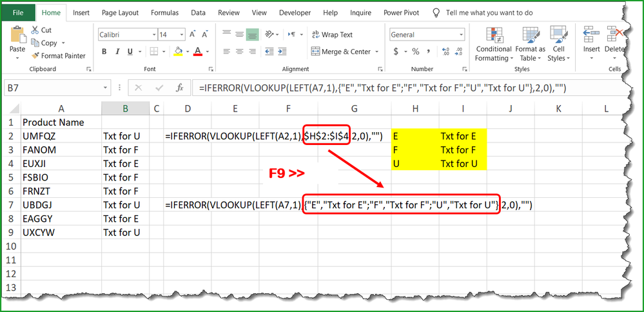
Task: Click the Tell me lightbulb icon
Action: [436, 13]
